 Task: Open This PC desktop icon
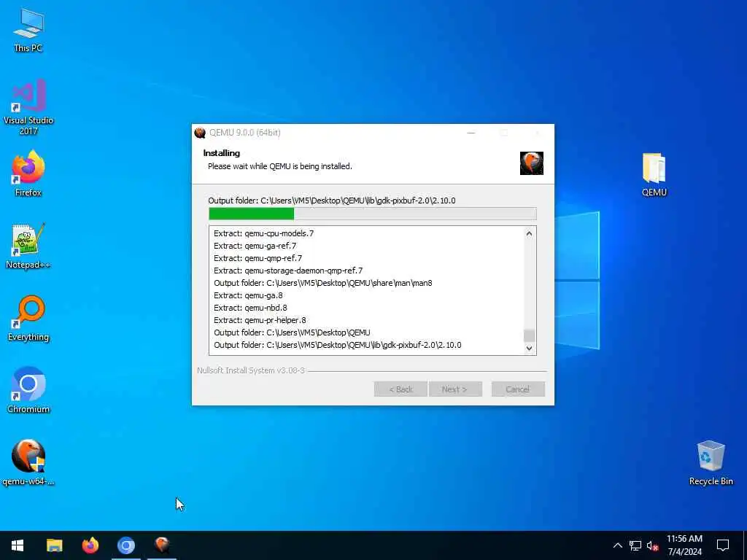(28, 31)
